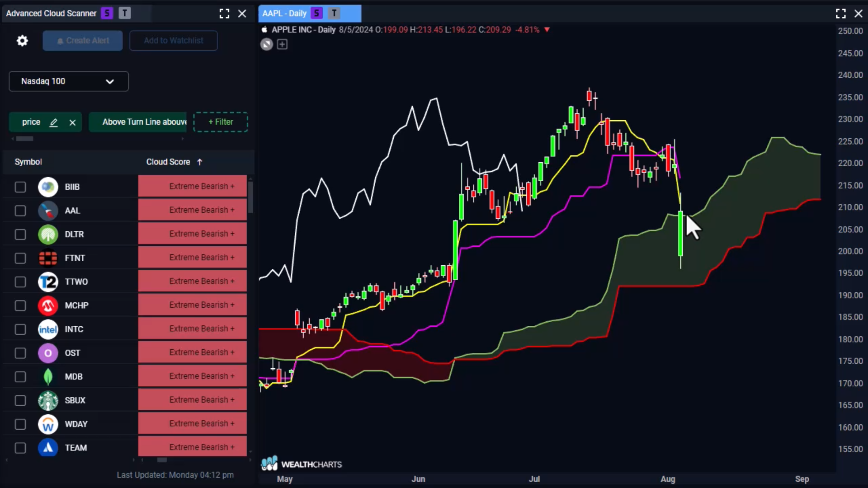Click the T badge in Advanced Cloud Scanner header
The height and width of the screenshot is (488, 868).
coord(125,13)
